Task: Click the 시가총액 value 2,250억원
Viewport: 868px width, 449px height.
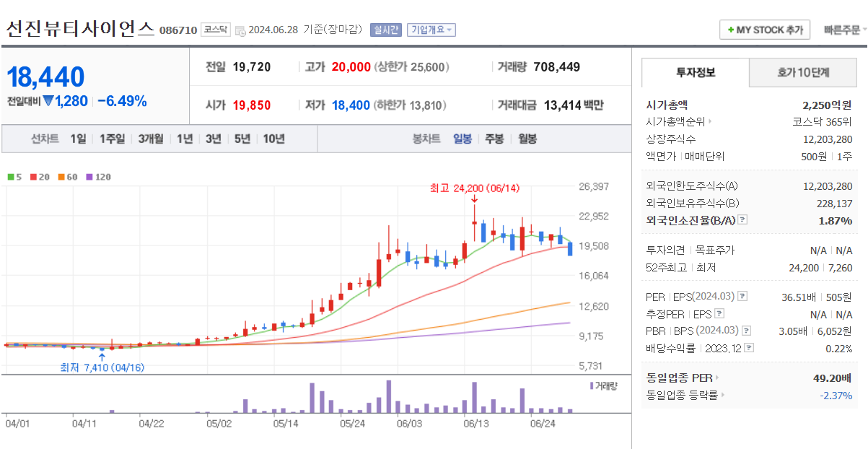Action: 827,105
